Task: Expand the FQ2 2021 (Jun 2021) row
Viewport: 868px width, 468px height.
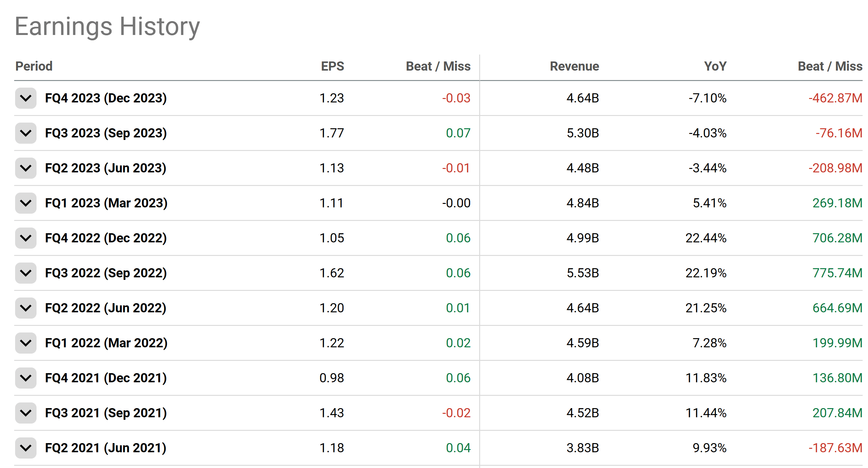Action: pyautogui.click(x=26, y=448)
